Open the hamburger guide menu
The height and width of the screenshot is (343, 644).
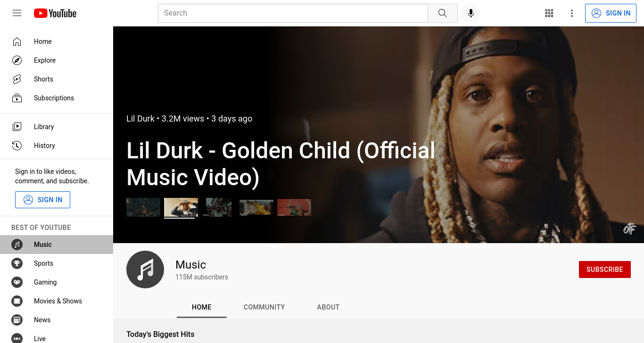[x=17, y=13]
